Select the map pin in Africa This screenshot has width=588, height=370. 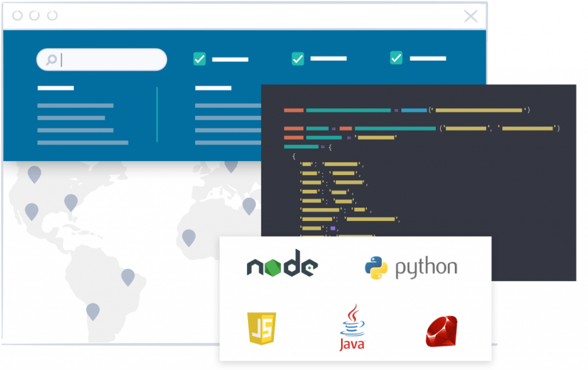pos(188,237)
